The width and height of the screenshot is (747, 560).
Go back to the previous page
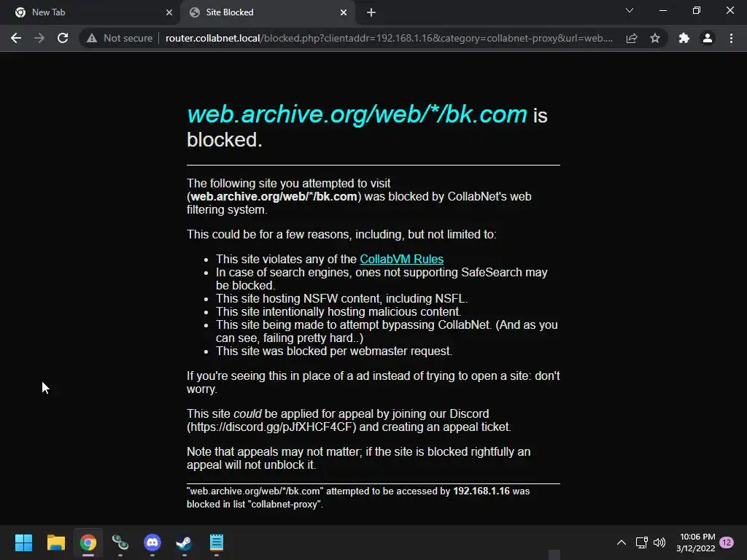(16, 38)
